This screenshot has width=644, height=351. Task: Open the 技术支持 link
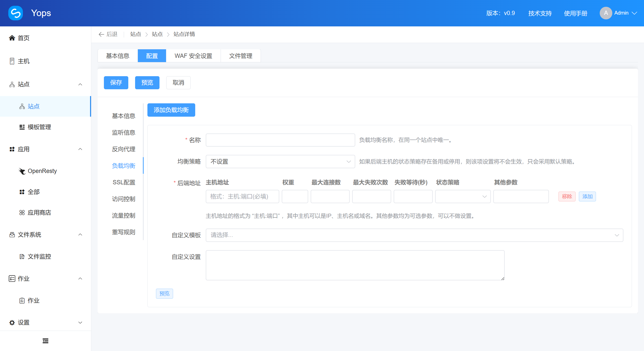[540, 13]
